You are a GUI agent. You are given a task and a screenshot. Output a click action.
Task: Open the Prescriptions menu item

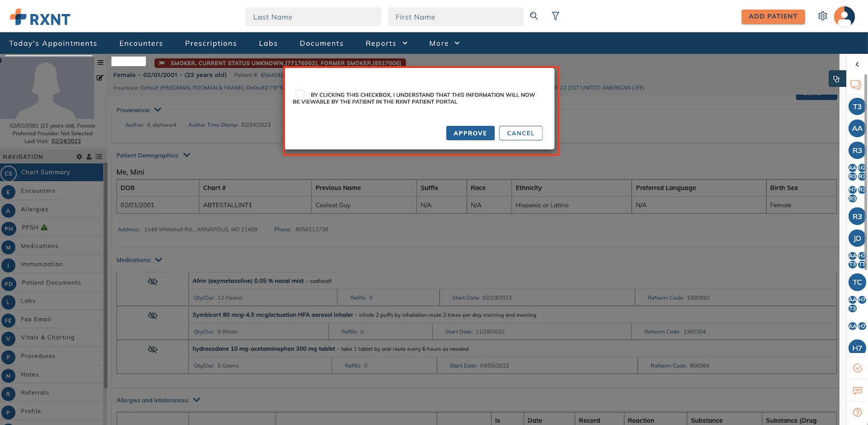click(210, 43)
